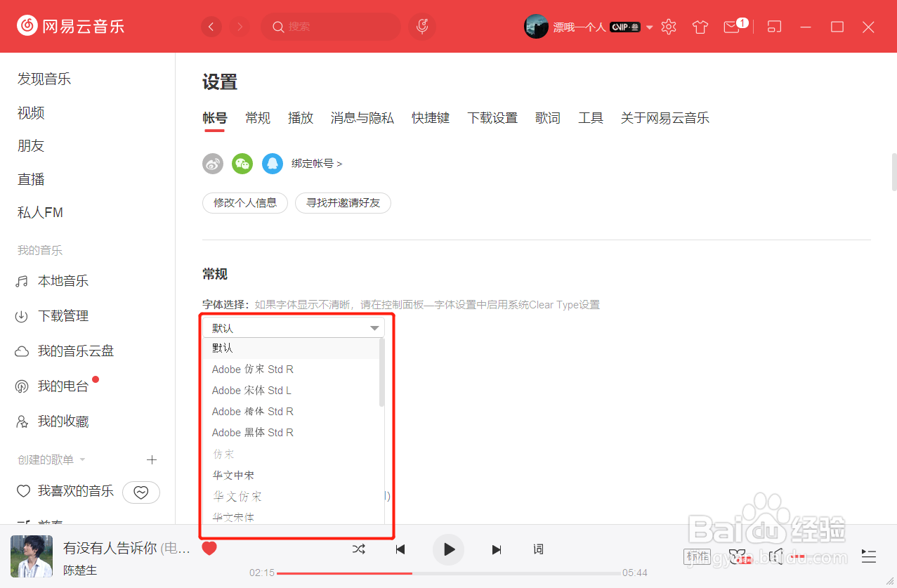Open 绑定帐号 > link
Viewport: 897px width, 588px height.
click(x=317, y=164)
